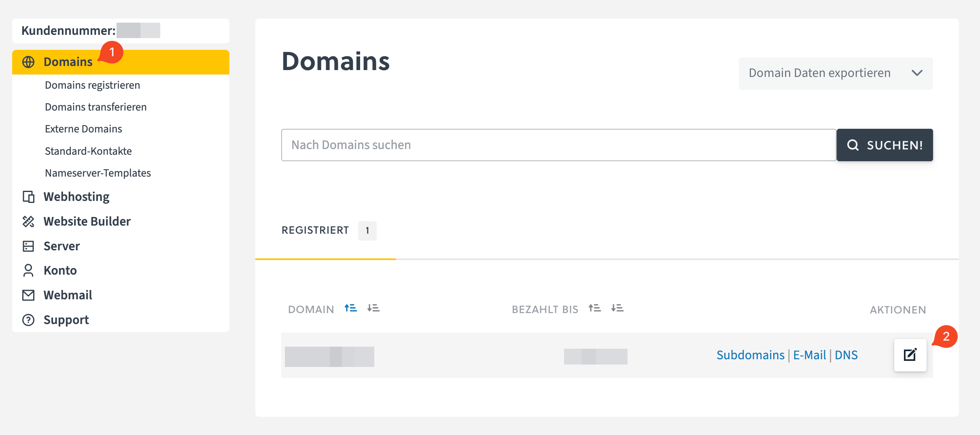
Task: Open Nameserver-Templates in the sidebar
Action: (98, 173)
